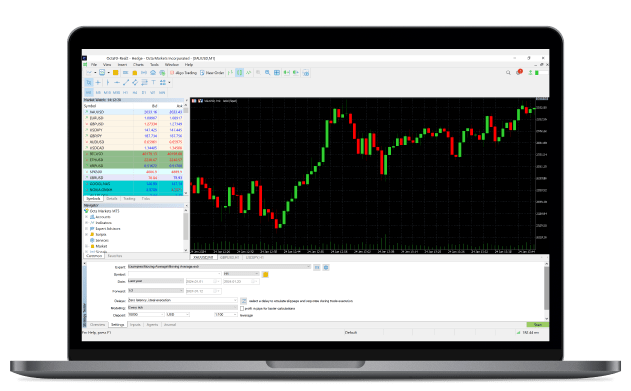This screenshot has height=391, width=631.
Task: Open the Delays dropdown list
Action: tap(183, 300)
